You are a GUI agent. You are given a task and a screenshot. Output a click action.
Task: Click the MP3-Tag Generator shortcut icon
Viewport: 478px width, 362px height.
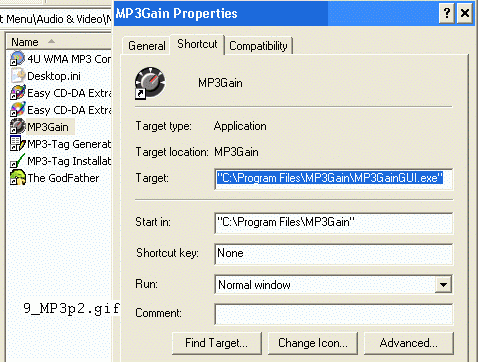(x=17, y=144)
